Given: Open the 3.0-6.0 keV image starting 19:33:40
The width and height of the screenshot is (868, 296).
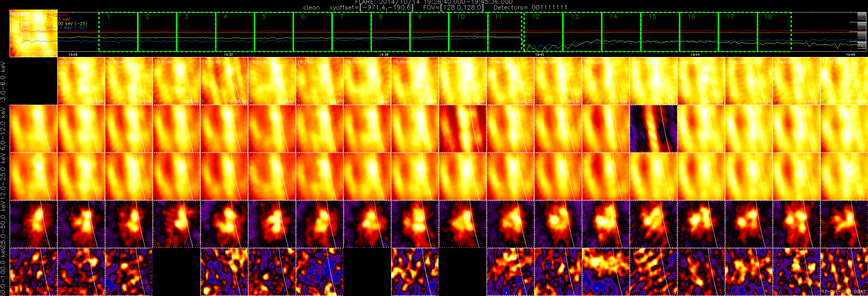Looking at the screenshot, I should pyautogui.click(x=272, y=81).
